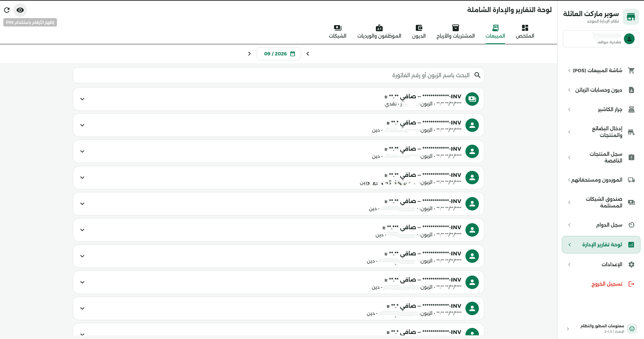This screenshot has width=644, height=339.
Task: Toggle the eye icon to show numbers
Action: (20, 10)
